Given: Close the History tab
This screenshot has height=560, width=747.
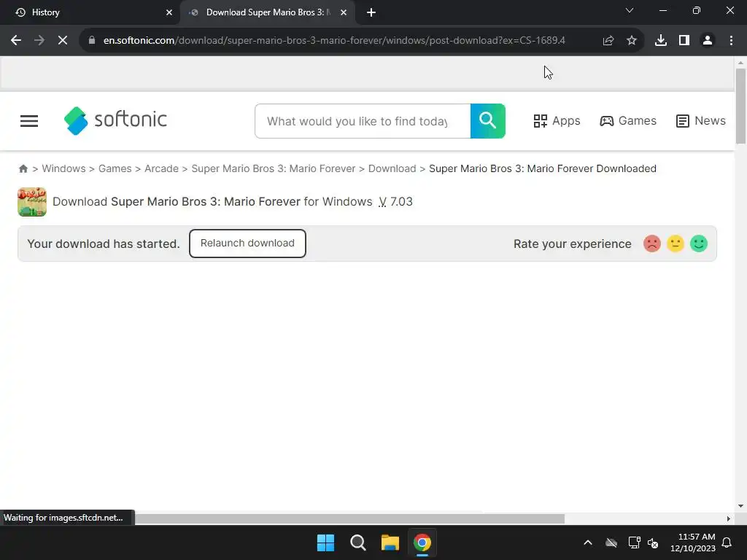Looking at the screenshot, I should coord(169,12).
